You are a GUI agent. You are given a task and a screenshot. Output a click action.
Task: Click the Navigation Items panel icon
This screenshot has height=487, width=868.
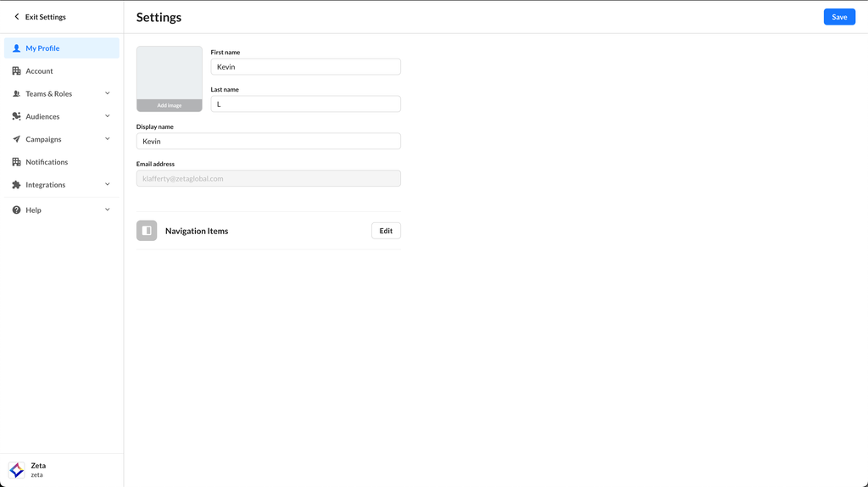tap(147, 231)
